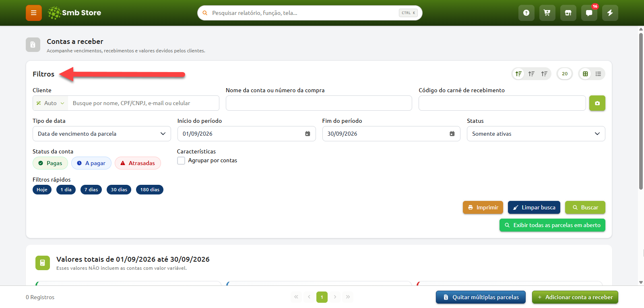Switch to list view layout
Image resolution: width=644 pixels, height=308 pixels.
click(598, 74)
